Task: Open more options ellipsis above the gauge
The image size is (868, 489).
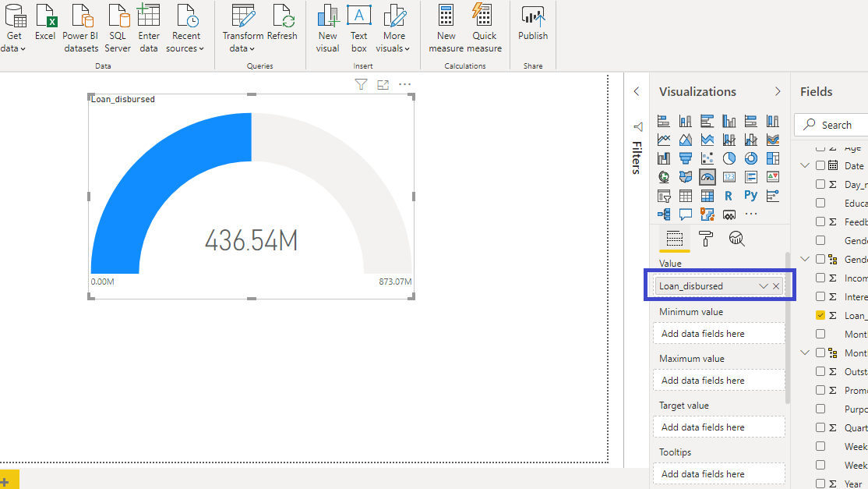Action: (404, 84)
